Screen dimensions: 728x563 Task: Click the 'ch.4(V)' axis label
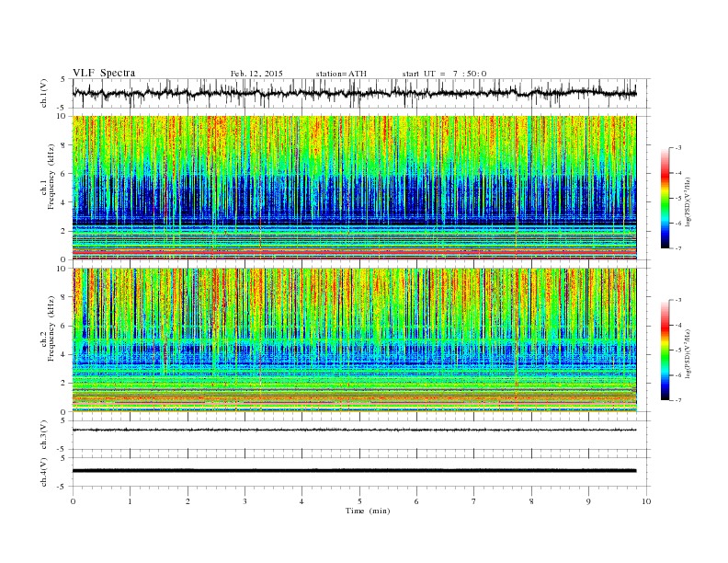coord(44,472)
